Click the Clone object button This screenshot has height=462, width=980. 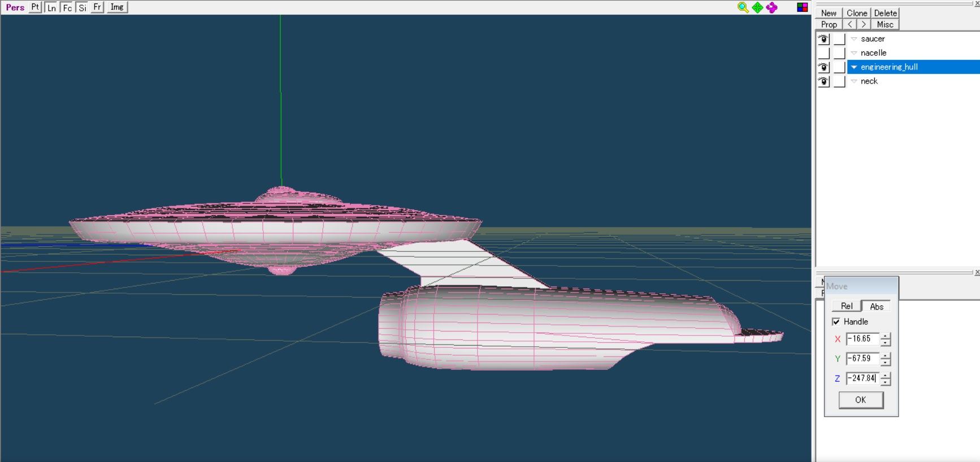[857, 13]
